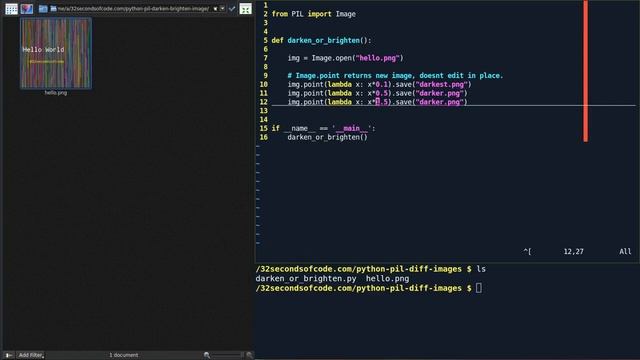This screenshot has width=640, height=360.
Task: Enter full screen mode with the green icon
Action: coord(245,9)
